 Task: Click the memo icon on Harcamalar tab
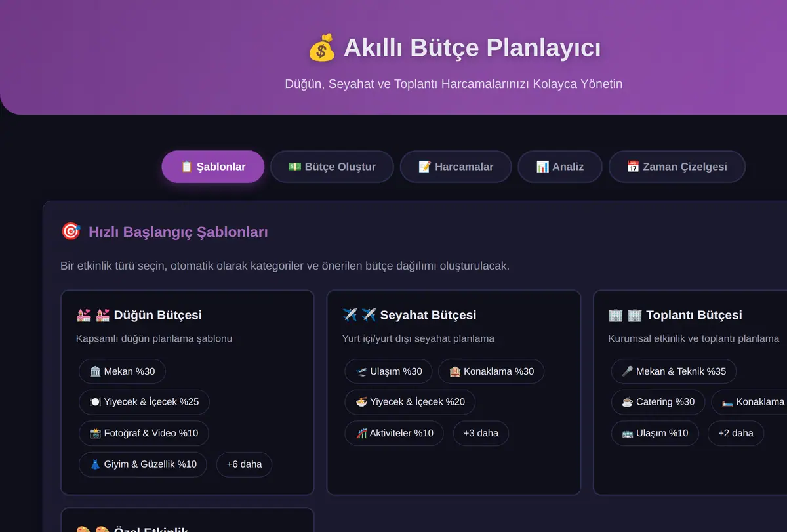tap(425, 167)
